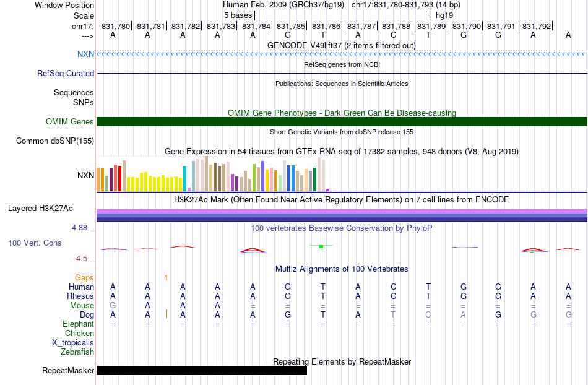Click base C in the Human alignment row
This screenshot has width=588, height=385.
point(394,287)
